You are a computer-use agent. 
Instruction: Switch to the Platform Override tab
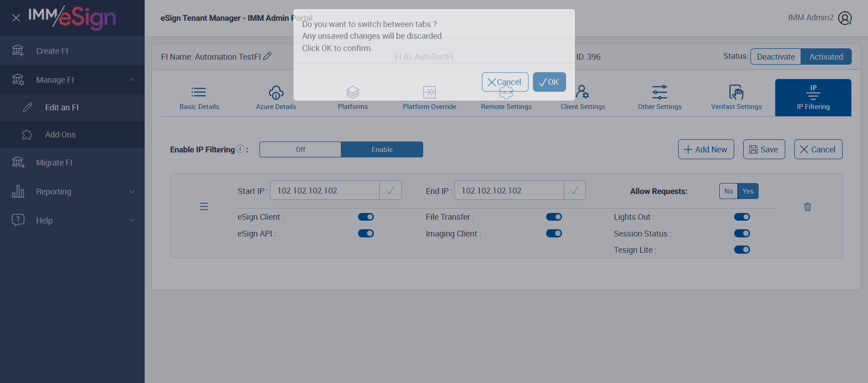429,98
